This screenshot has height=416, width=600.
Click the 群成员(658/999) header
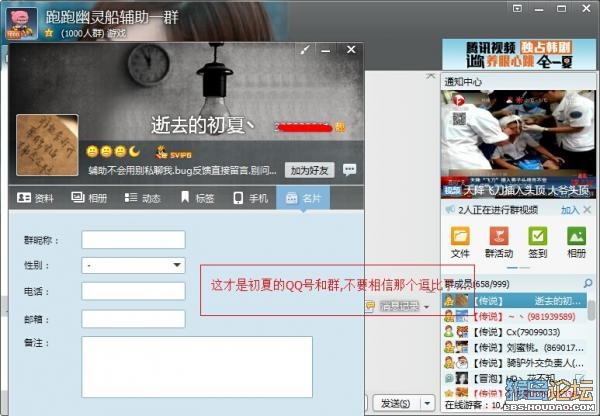click(477, 284)
